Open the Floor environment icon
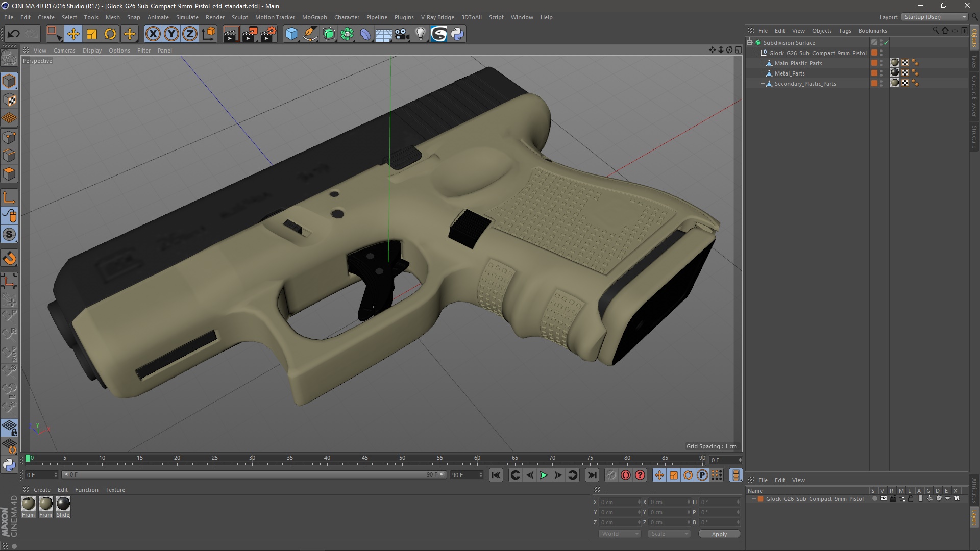The width and height of the screenshot is (980, 551). click(383, 34)
